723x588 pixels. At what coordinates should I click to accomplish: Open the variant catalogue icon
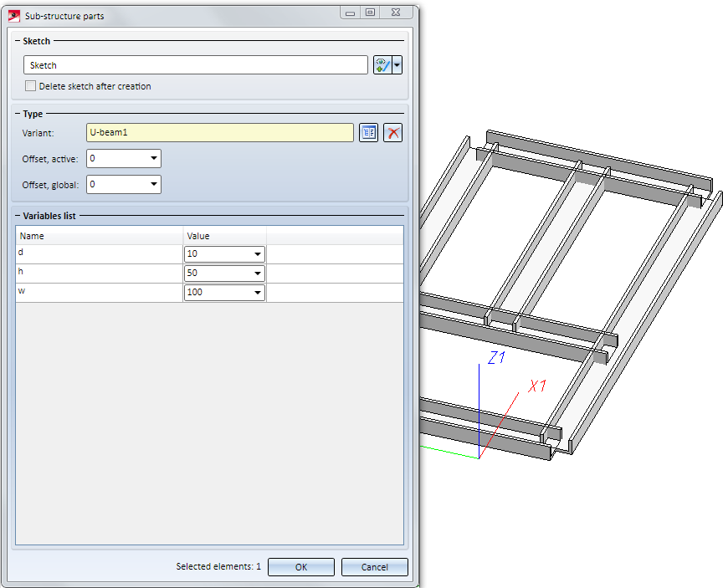click(x=368, y=133)
